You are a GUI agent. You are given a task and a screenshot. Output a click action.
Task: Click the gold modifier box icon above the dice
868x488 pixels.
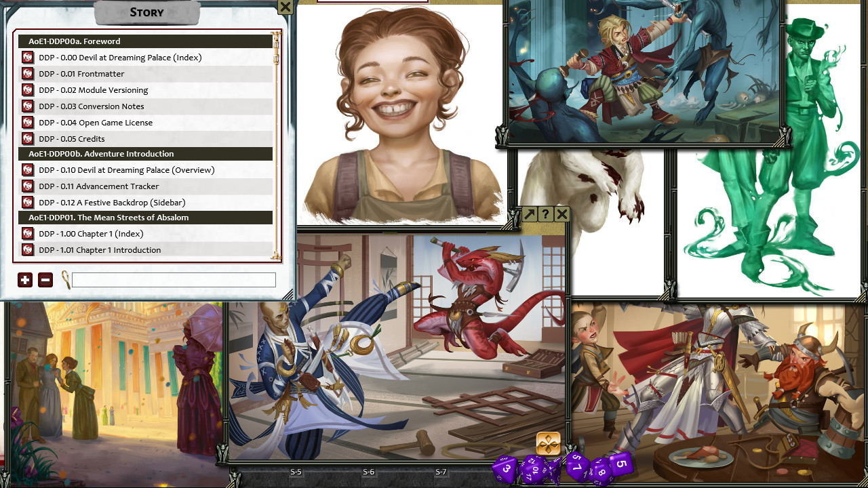click(547, 443)
